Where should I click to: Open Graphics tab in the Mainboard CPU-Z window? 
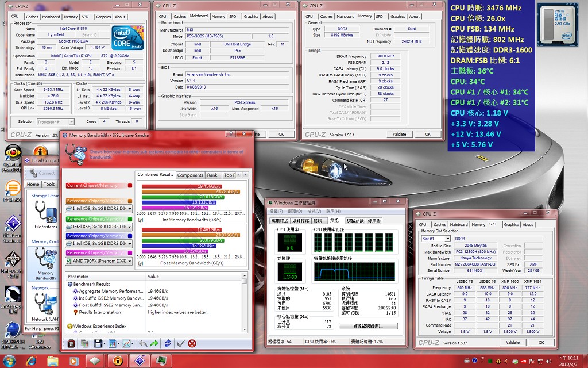point(251,17)
